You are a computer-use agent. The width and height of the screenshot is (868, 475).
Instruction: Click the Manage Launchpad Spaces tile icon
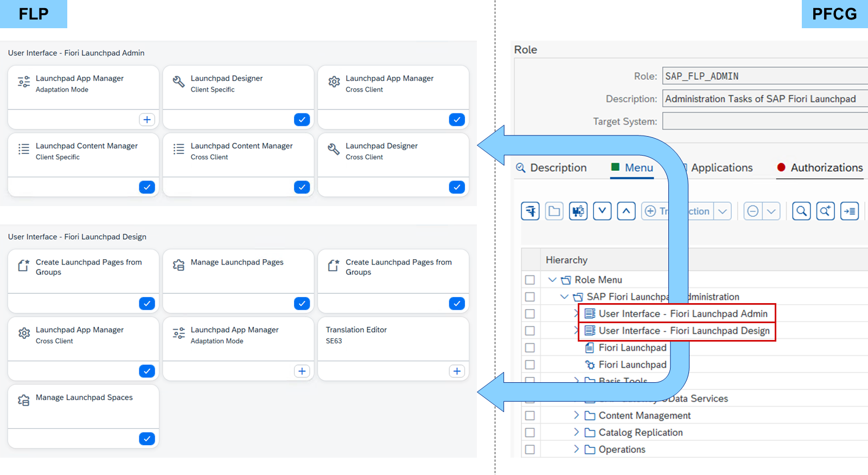(24, 401)
